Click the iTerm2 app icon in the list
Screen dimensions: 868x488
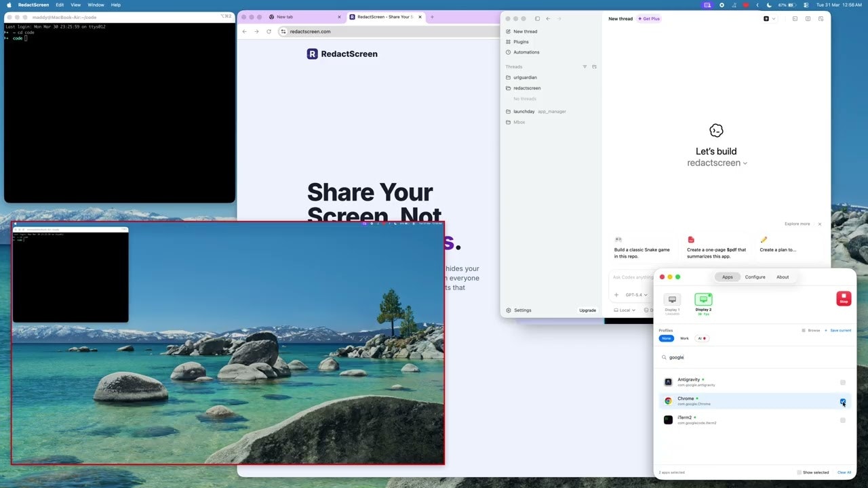[x=668, y=420]
